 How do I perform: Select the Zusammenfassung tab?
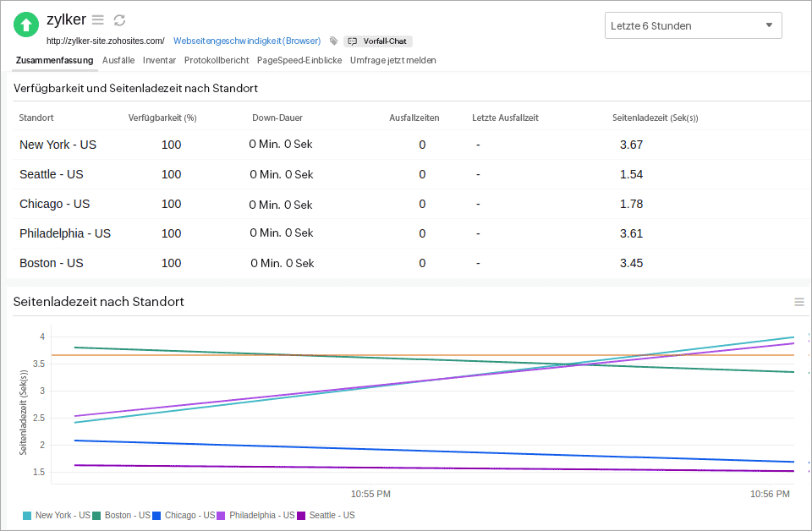coord(54,60)
